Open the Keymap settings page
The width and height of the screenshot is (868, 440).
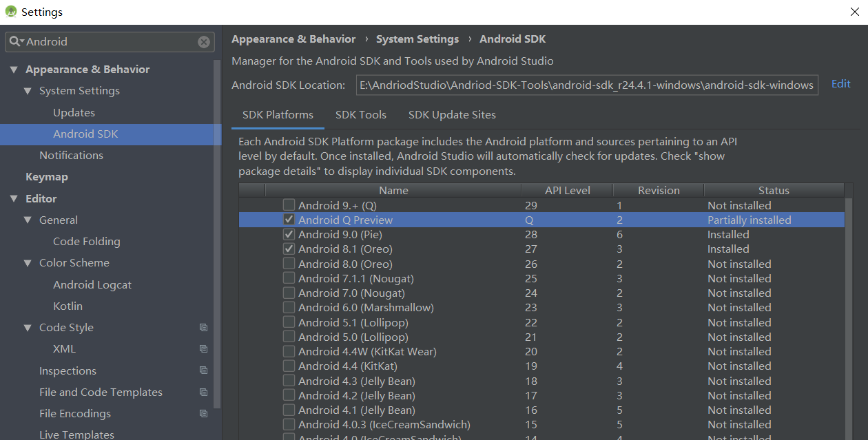47,177
